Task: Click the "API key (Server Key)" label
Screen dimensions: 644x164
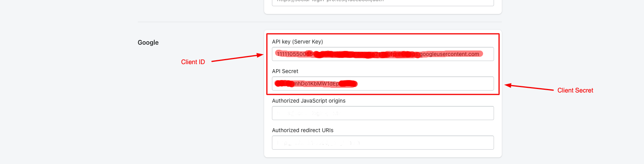Action: 297,42
